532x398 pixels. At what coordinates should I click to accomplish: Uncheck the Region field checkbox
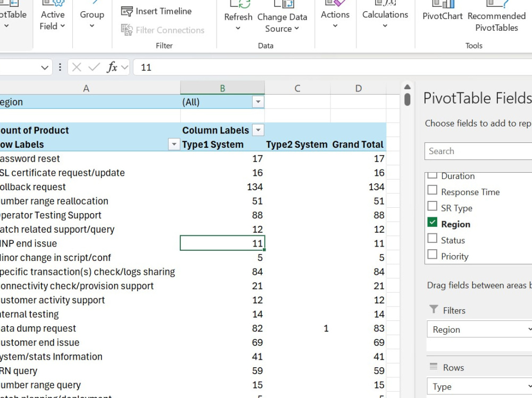[x=433, y=224]
